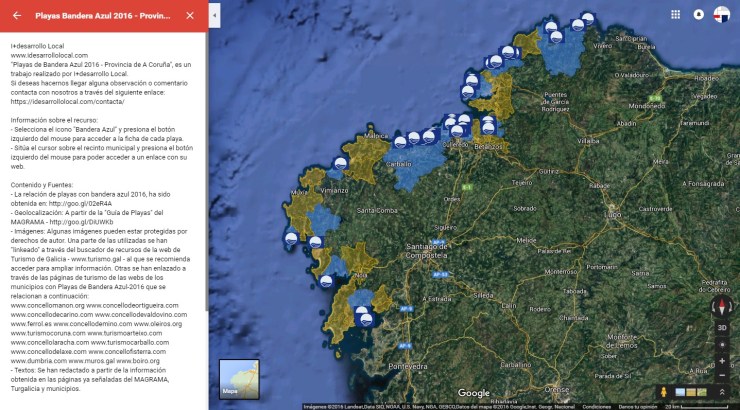Toggle the 3D tilt view
740x410 pixels.
722,327
